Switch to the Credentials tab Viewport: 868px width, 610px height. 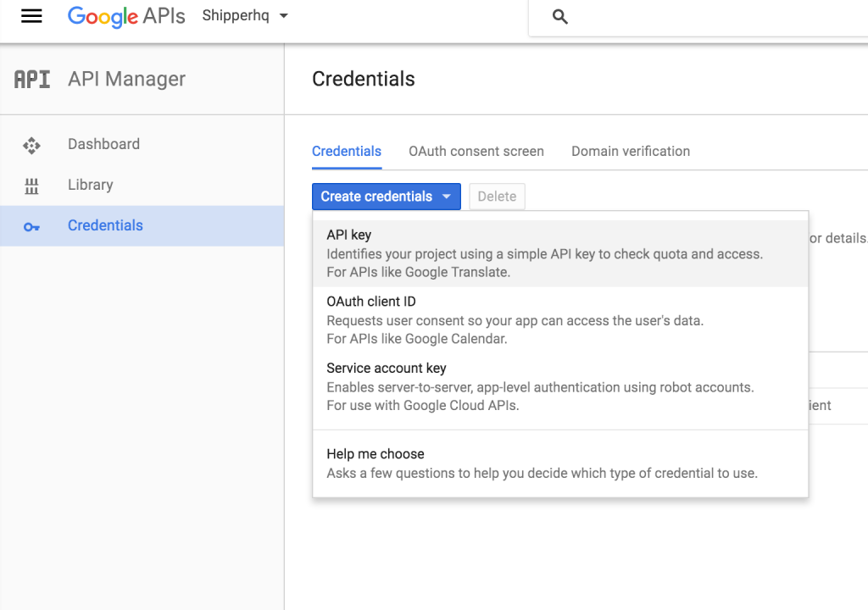pos(347,151)
